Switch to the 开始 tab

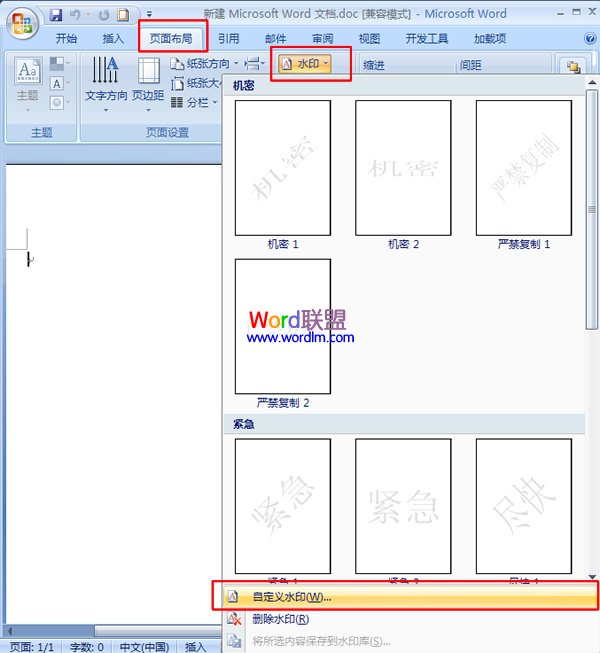[66, 39]
